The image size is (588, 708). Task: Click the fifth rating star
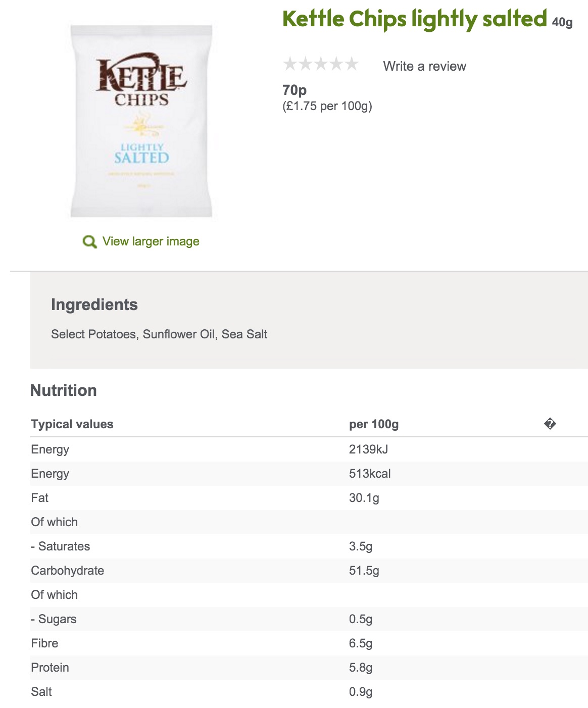(x=352, y=64)
